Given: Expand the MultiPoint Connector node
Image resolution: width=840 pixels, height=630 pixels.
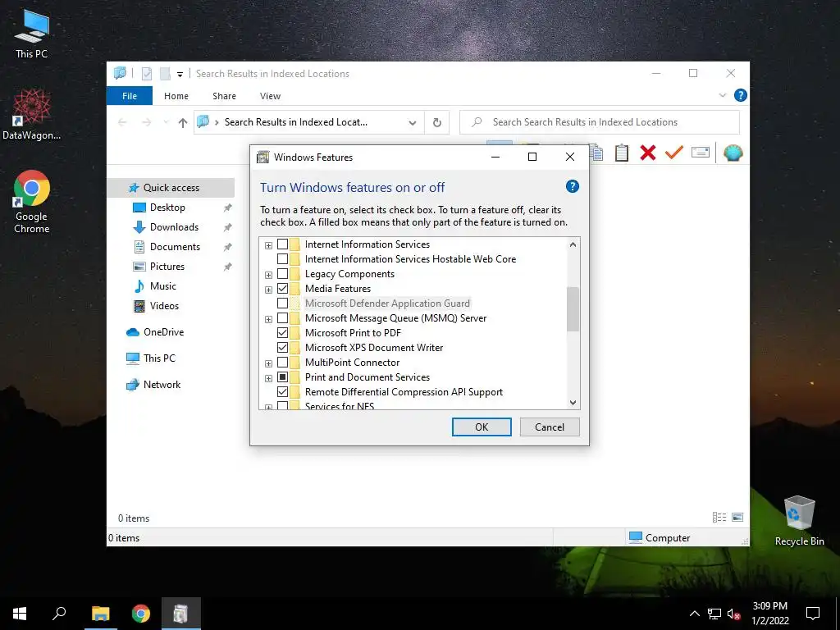Looking at the screenshot, I should (x=268, y=363).
